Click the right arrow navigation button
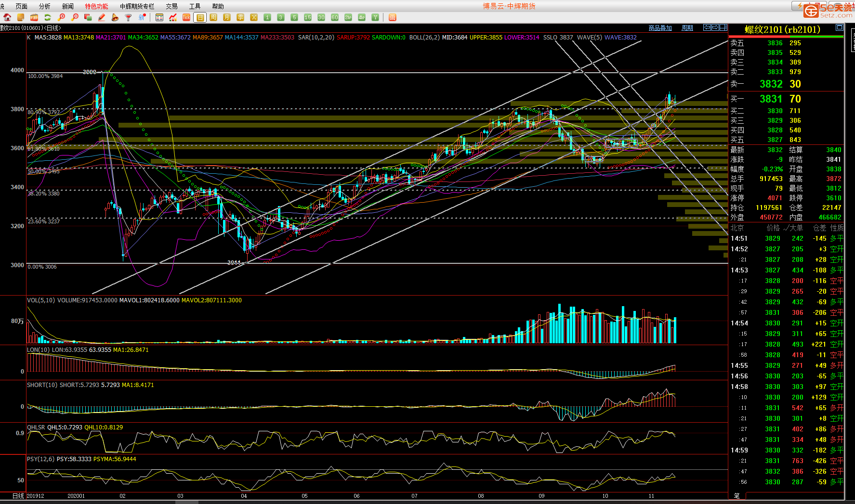 click(715, 27)
